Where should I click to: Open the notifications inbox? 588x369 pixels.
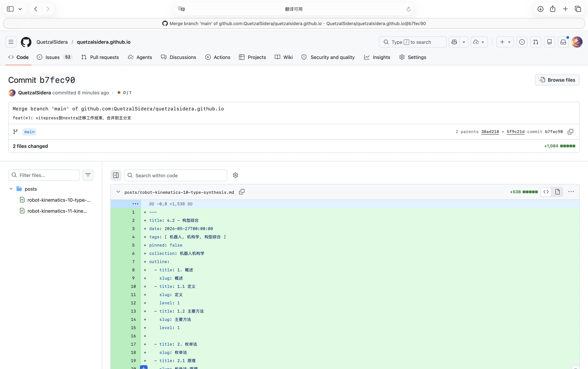563,42
